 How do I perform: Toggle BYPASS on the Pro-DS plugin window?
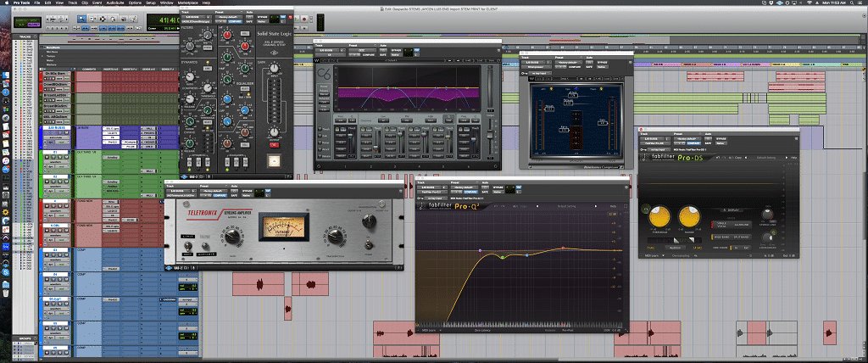721,138
